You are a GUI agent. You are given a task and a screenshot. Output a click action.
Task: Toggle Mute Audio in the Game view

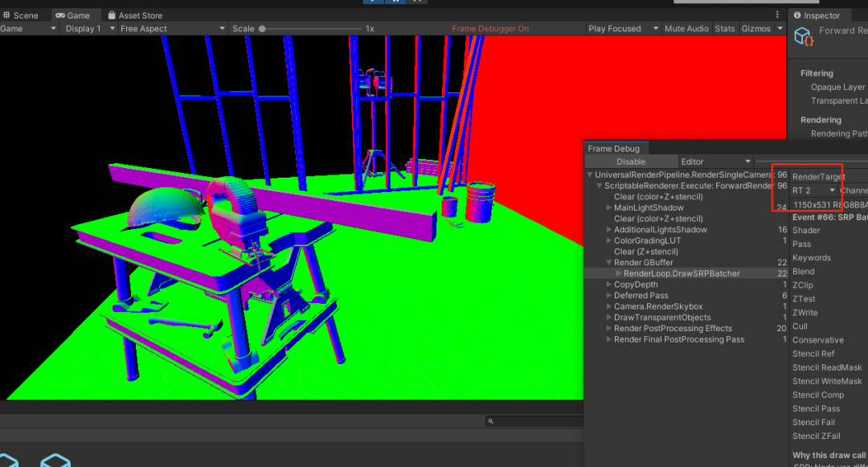point(686,29)
